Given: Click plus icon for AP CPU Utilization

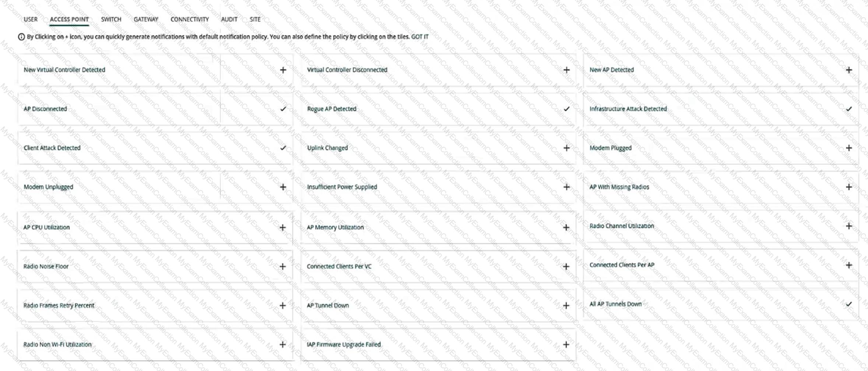Looking at the screenshot, I should [282, 227].
